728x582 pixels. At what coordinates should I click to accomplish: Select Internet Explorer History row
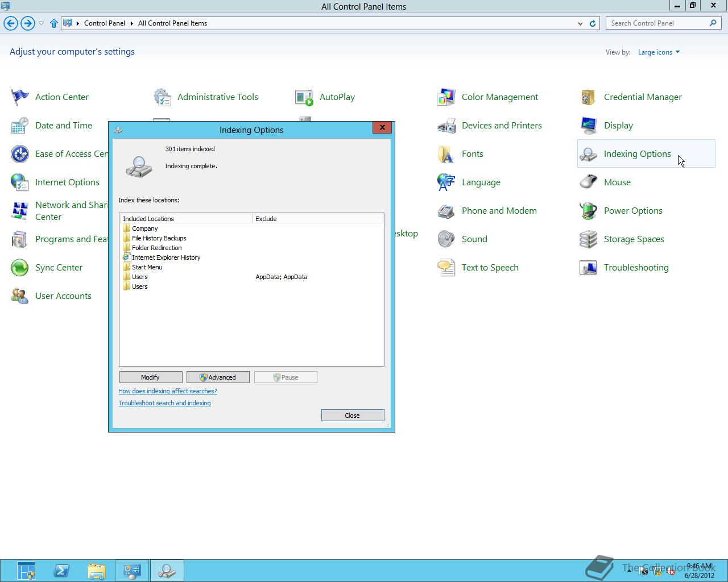(251, 257)
